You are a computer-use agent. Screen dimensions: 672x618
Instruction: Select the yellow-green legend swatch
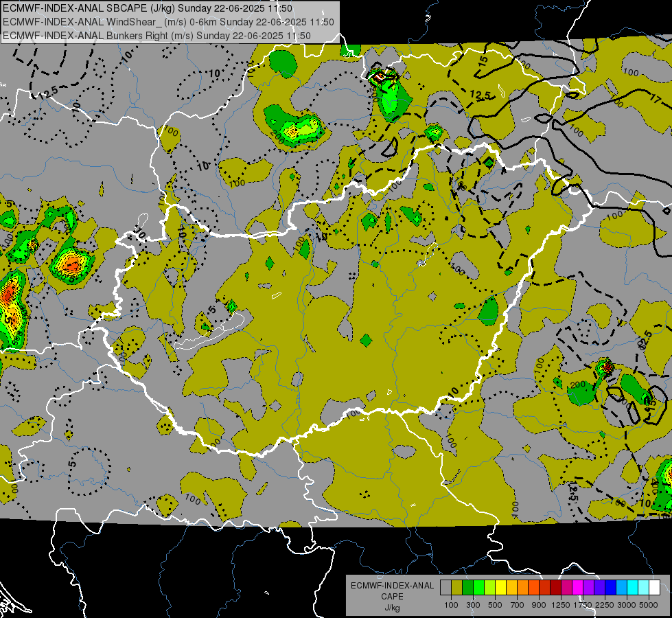tap(490, 588)
